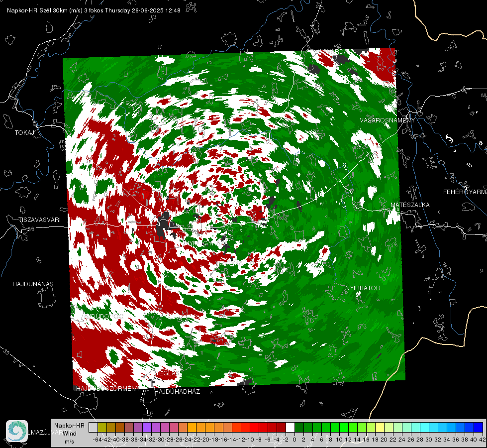Click road number 36 near Tiszavasvári
487x448 pixels.
tap(31, 229)
